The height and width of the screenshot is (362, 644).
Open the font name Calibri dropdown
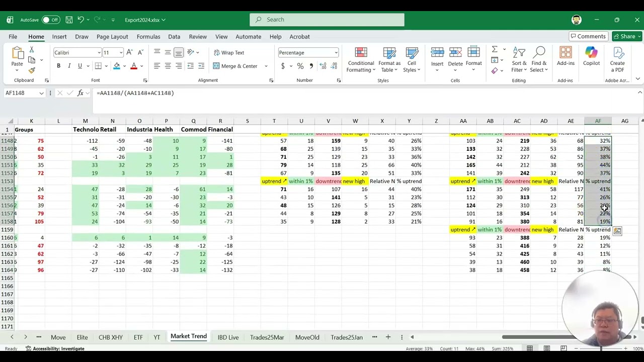coord(99,53)
